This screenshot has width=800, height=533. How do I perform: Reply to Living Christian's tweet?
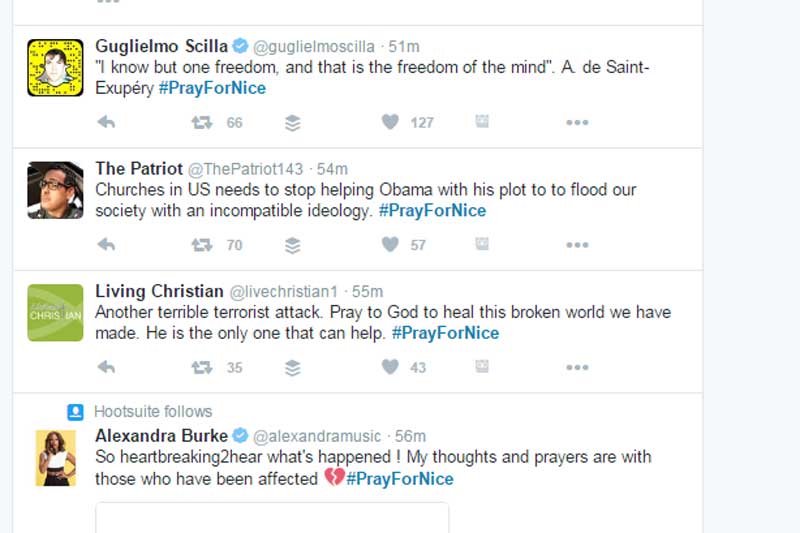point(106,367)
